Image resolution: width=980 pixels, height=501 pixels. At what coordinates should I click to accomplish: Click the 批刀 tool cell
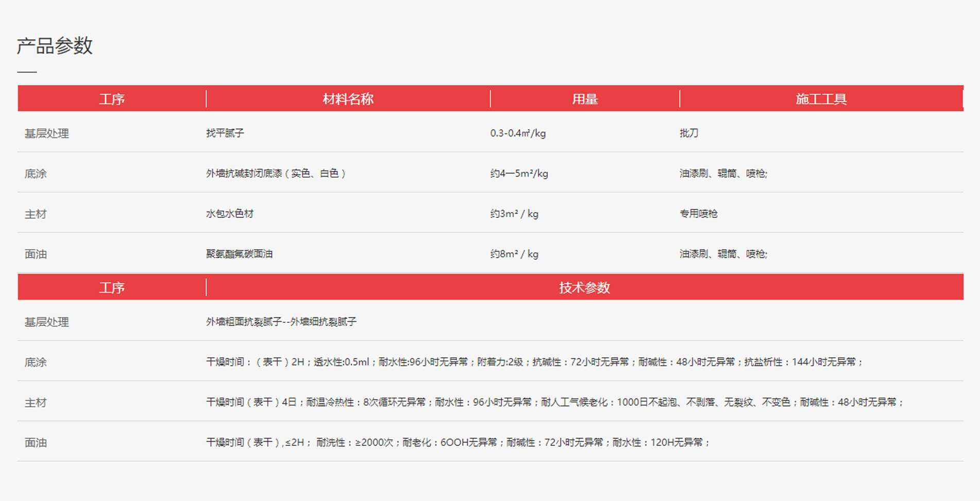(x=689, y=133)
